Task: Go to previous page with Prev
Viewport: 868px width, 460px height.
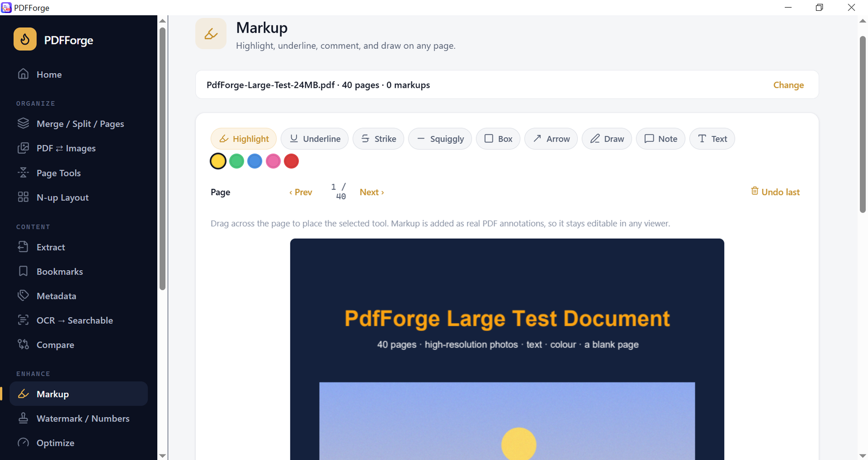Action: 301,192
